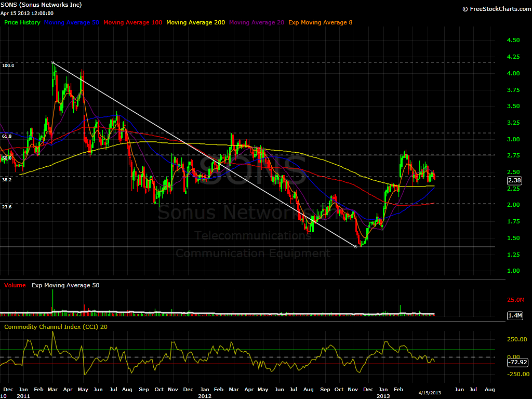Select the Price History legend label
This screenshot has width=532, height=399.
coord(22,22)
